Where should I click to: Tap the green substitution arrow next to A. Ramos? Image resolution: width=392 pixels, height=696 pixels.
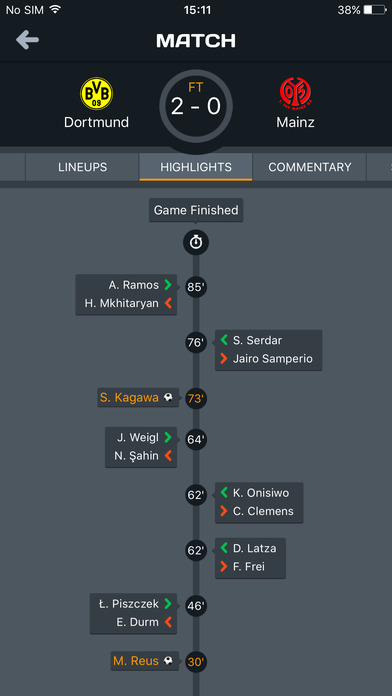click(168, 285)
